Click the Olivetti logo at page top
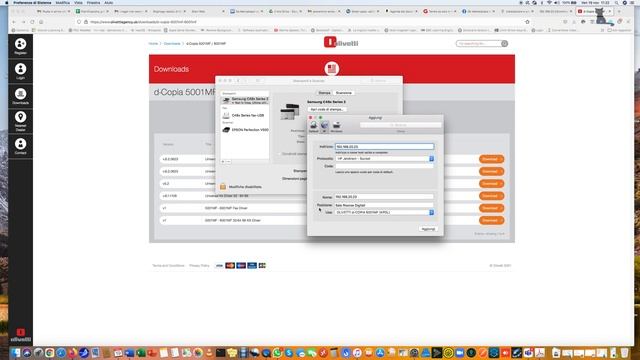This screenshot has height=360, width=640. (341, 42)
